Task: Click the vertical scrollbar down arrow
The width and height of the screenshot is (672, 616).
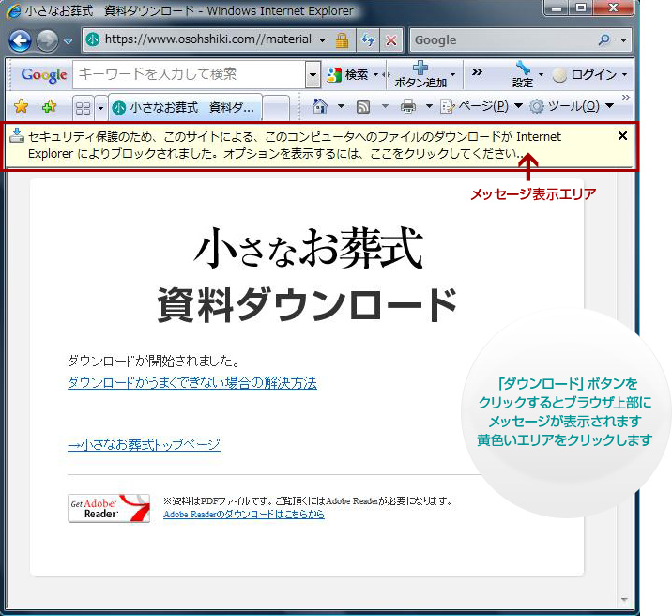Action: (x=624, y=600)
